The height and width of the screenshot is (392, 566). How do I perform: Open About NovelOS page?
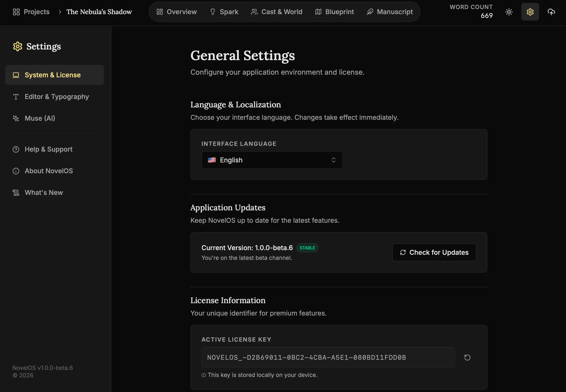click(49, 171)
